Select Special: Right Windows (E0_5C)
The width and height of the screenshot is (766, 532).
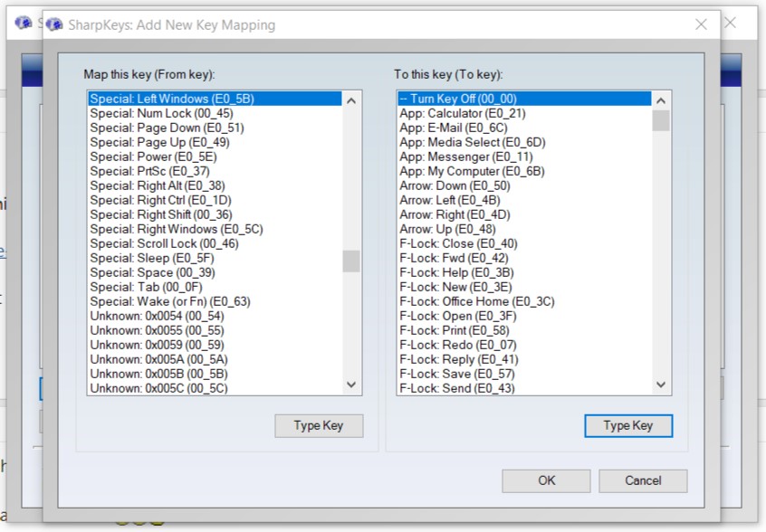tap(215, 230)
